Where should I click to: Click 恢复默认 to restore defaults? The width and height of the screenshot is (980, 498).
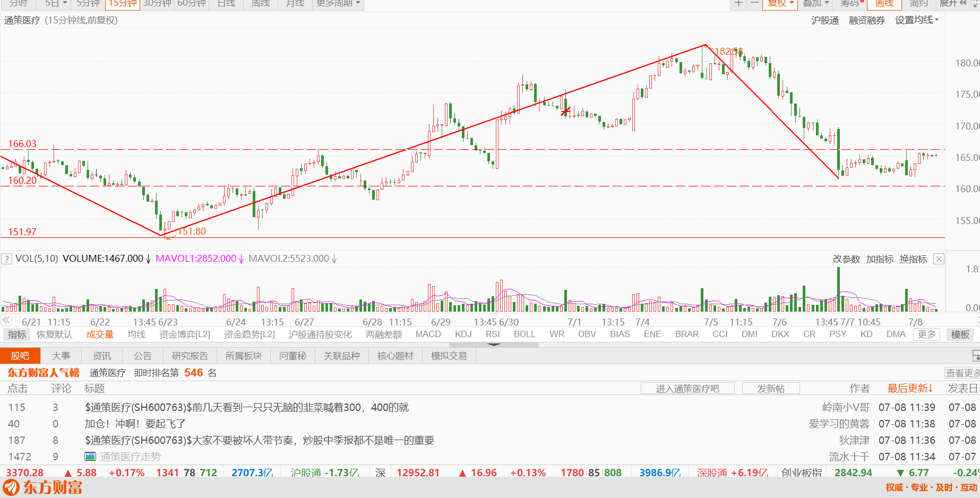[x=54, y=334]
